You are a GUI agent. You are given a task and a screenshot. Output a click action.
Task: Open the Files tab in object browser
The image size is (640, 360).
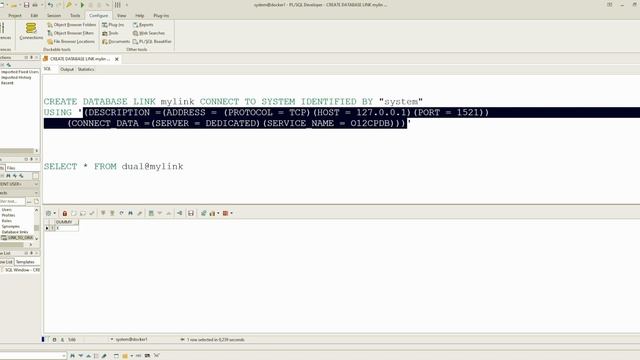pyautogui.click(x=11, y=168)
